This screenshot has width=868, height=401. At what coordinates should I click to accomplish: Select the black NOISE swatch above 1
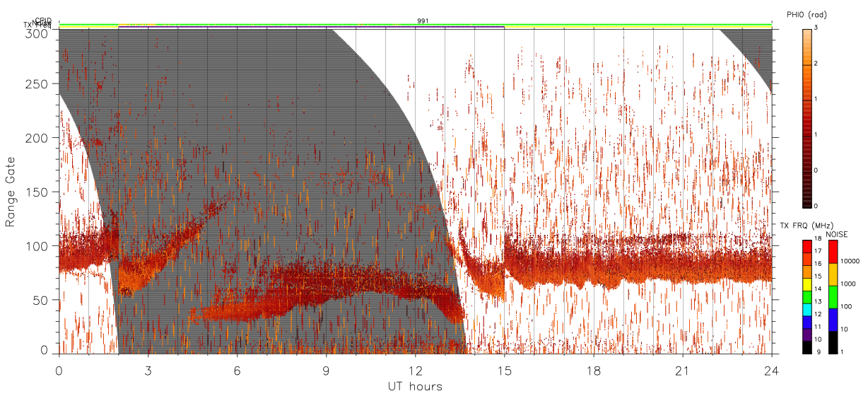click(x=833, y=342)
